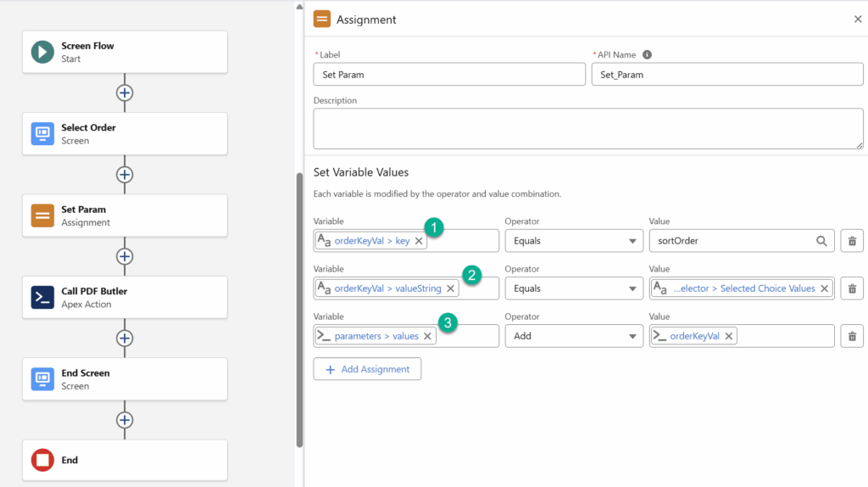Click search icon in sortOrder value field
The width and height of the screenshot is (868, 487).
(x=821, y=241)
